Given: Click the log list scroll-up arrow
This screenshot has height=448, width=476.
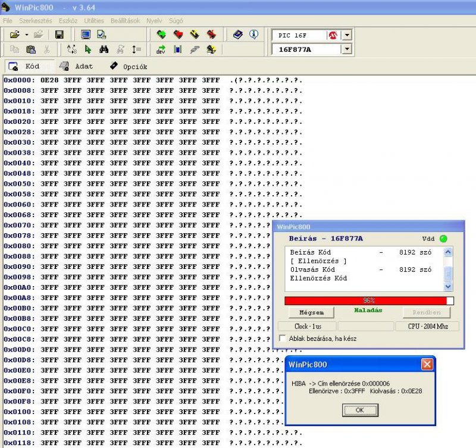Looking at the screenshot, I should (448, 252).
